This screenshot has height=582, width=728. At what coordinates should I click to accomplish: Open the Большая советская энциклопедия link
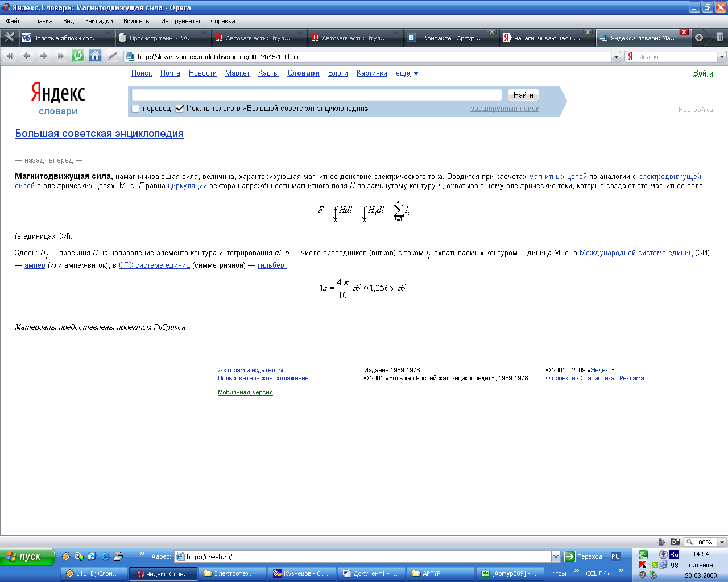[99, 134]
